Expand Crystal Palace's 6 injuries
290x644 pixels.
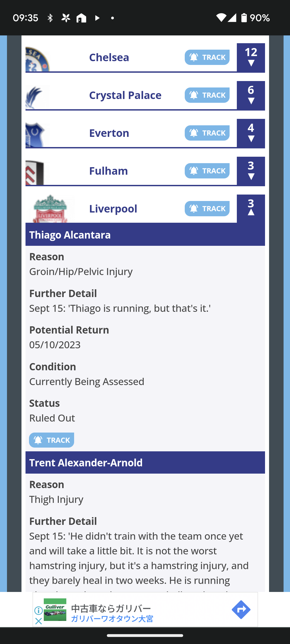click(x=251, y=96)
